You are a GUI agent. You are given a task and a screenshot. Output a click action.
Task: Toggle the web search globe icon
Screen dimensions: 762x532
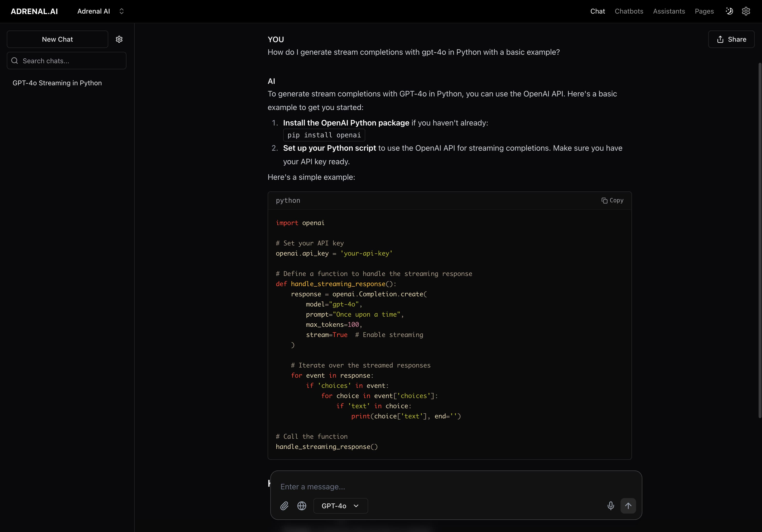[x=302, y=506]
